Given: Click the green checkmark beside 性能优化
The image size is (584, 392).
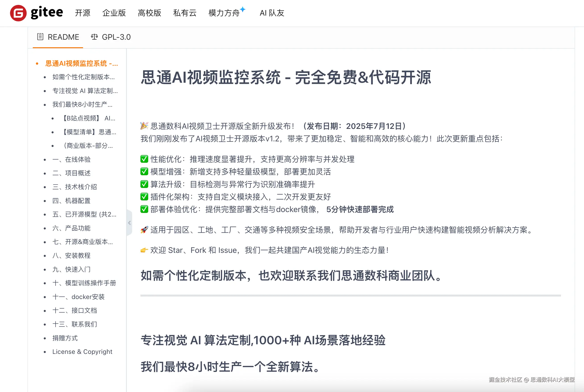Looking at the screenshot, I should click(x=144, y=159).
